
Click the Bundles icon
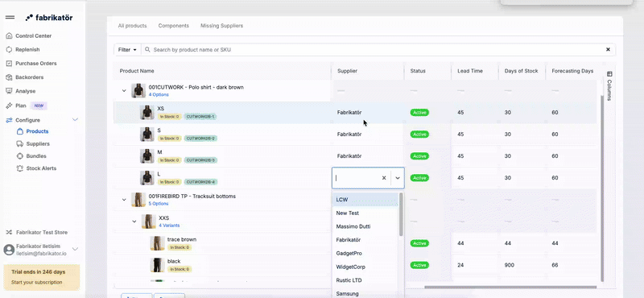tap(19, 156)
